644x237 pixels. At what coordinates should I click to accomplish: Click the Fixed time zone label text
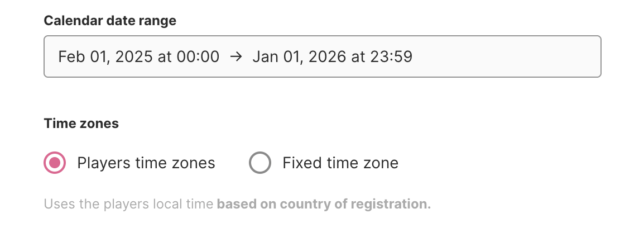pos(340,163)
